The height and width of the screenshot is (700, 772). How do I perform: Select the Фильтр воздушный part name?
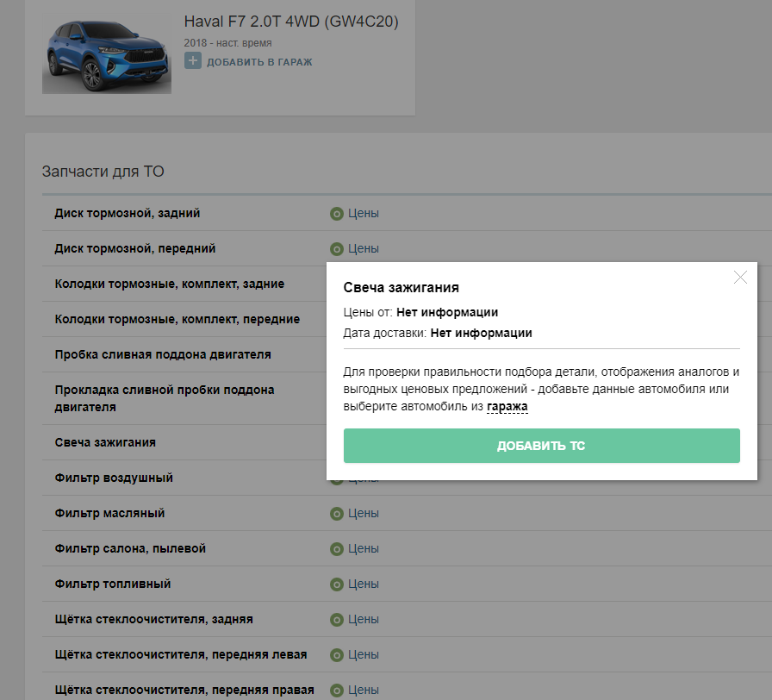pos(114,478)
